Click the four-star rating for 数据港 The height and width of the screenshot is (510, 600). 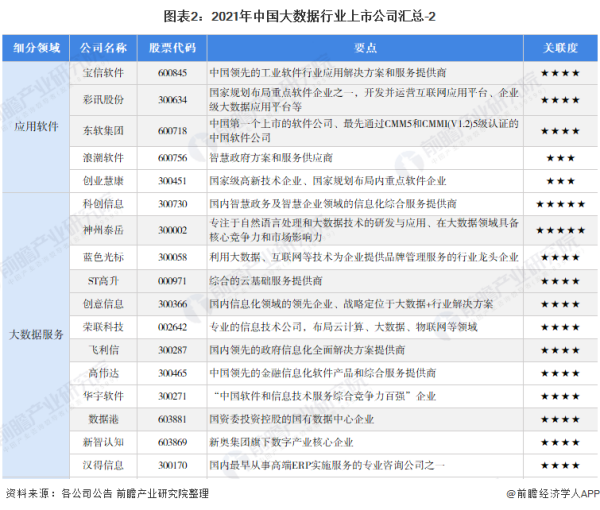560,418
